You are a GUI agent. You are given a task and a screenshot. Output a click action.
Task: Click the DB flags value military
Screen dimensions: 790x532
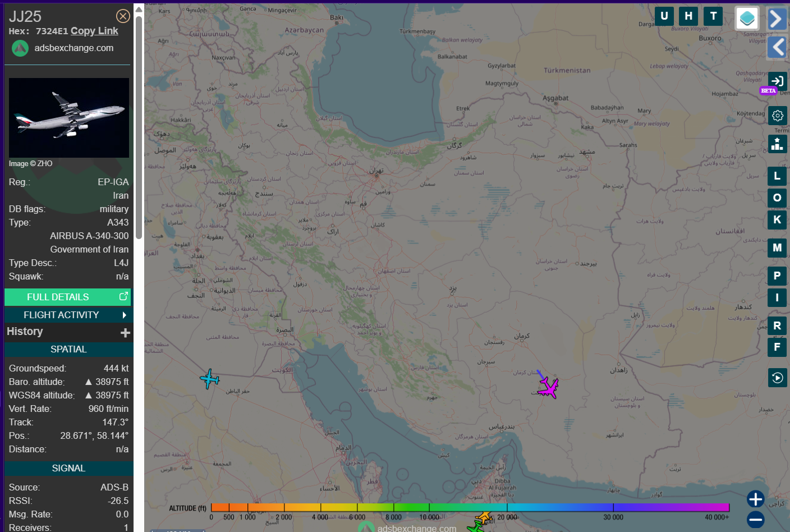[x=114, y=209]
